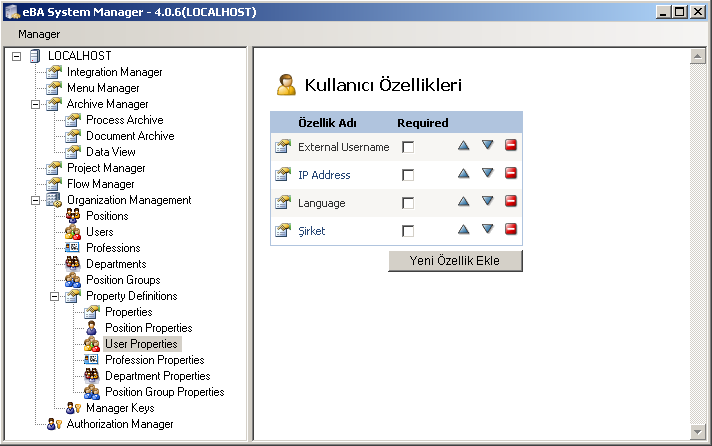
Task: Select Position Properties tree item
Action: pos(148,328)
